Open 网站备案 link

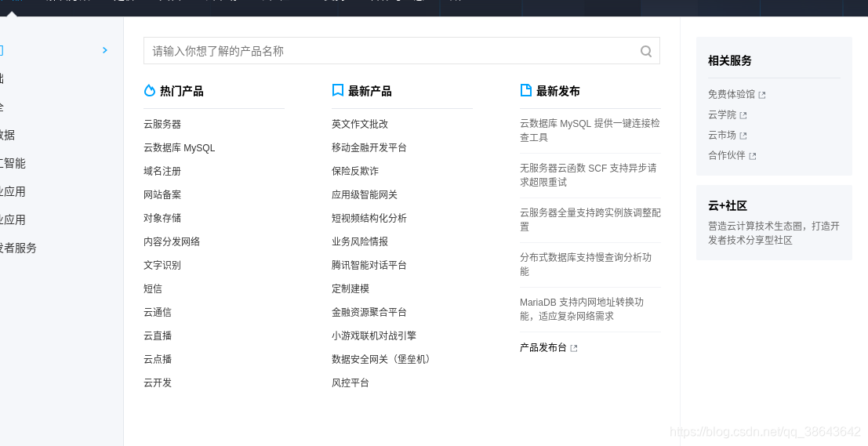pyautogui.click(x=162, y=194)
